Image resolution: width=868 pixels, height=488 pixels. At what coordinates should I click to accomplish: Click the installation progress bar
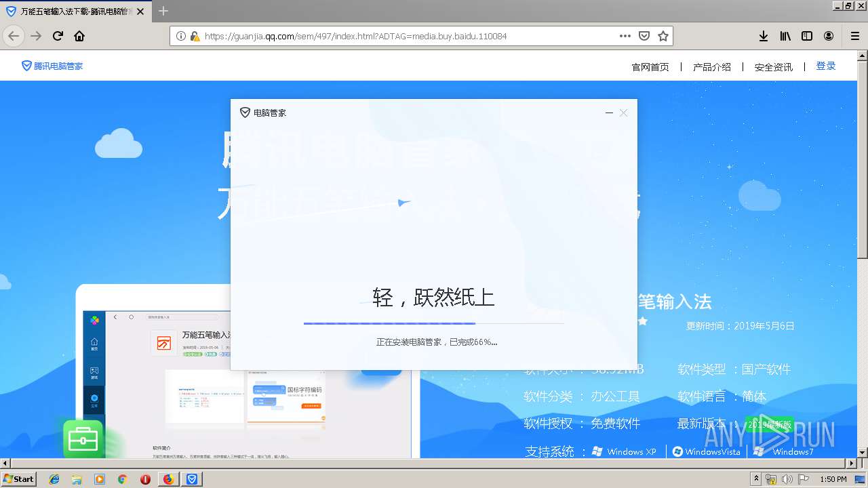[x=434, y=323]
